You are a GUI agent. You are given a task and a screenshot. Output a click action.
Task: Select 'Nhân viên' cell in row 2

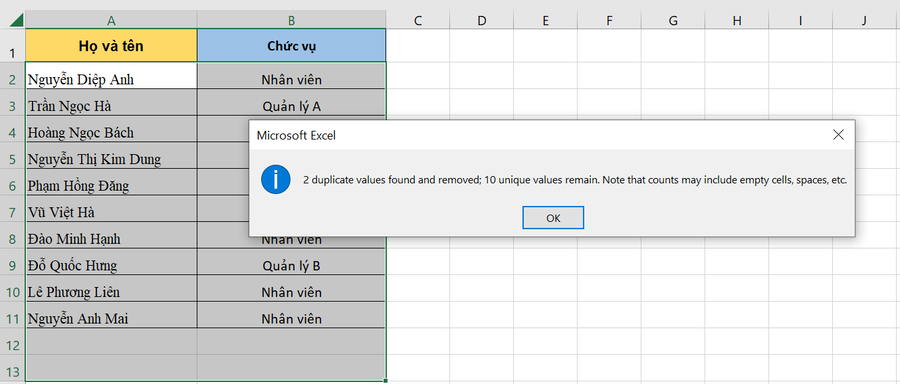point(292,75)
